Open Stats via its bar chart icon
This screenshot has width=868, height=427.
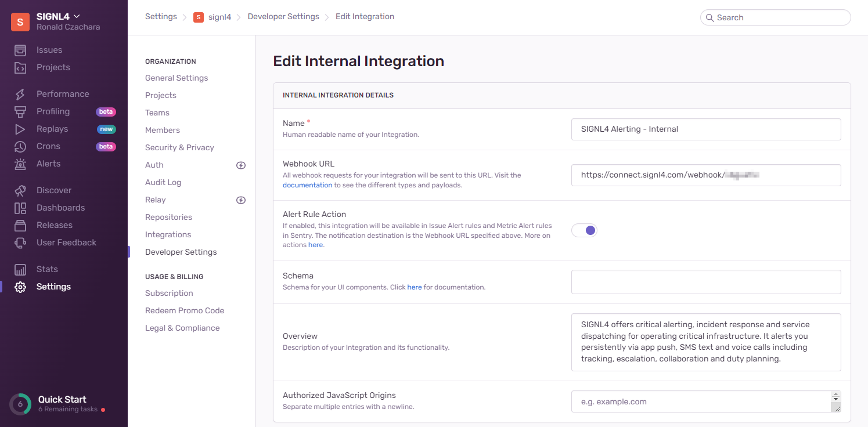[x=20, y=269]
